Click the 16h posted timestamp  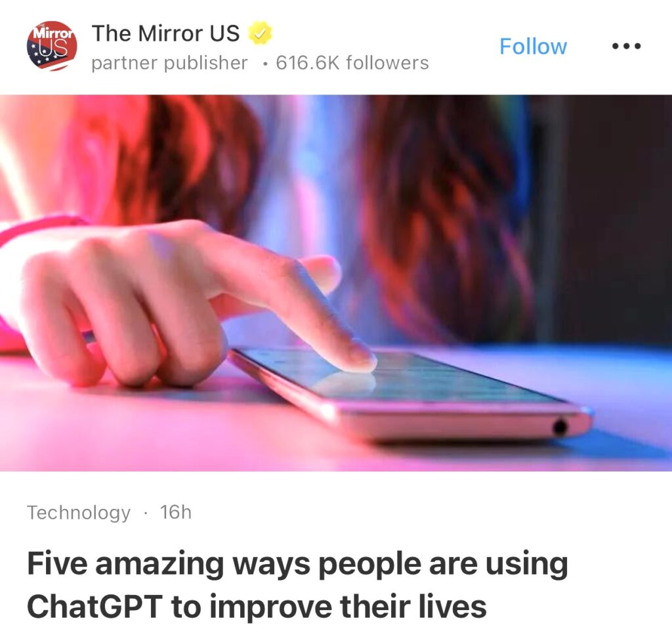coord(176,512)
